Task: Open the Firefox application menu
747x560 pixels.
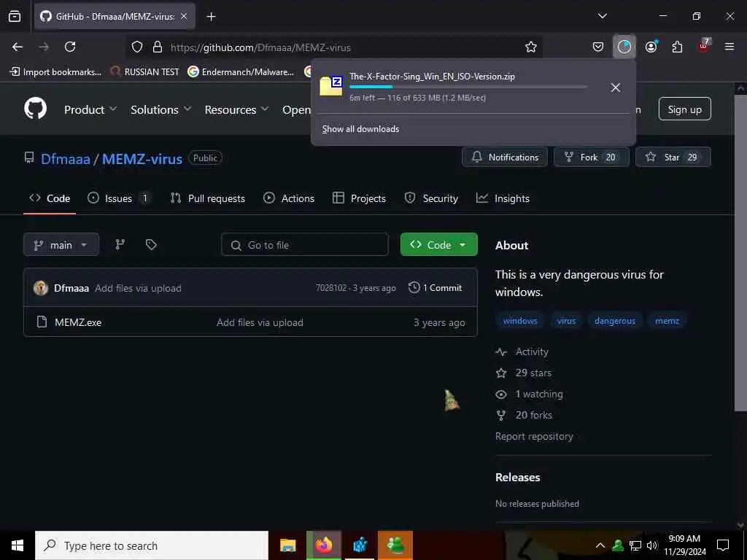Action: coord(729,47)
